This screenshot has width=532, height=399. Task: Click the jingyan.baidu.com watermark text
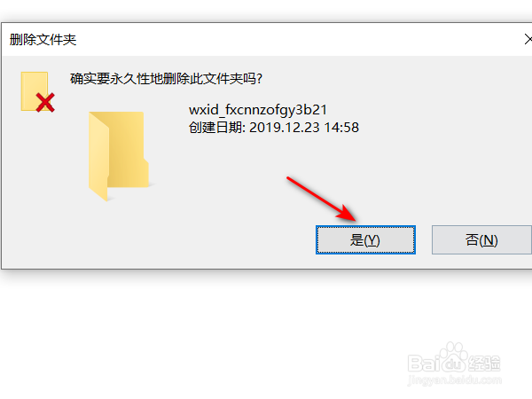click(455, 380)
